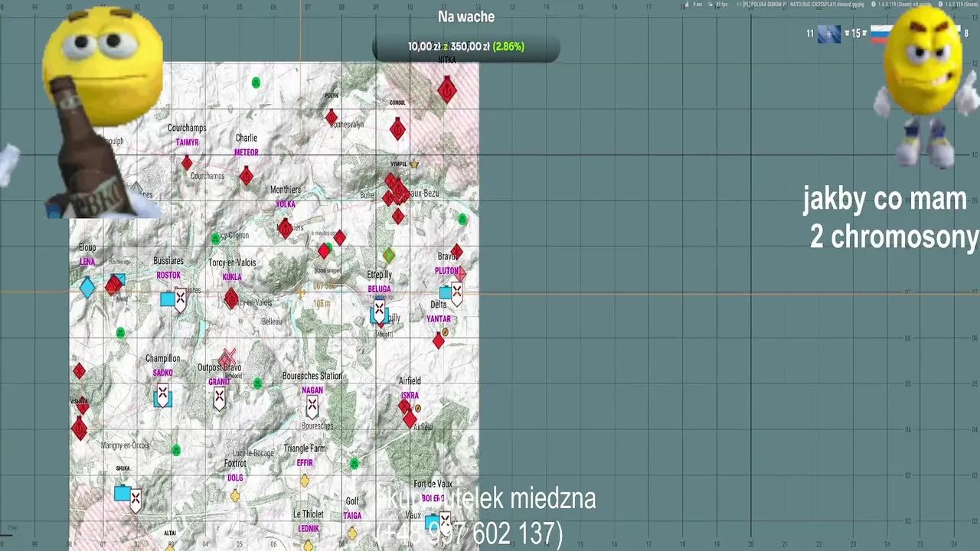This screenshot has height=551, width=980.
Task: Click the Bouresches Station place name
Action: coord(312,376)
